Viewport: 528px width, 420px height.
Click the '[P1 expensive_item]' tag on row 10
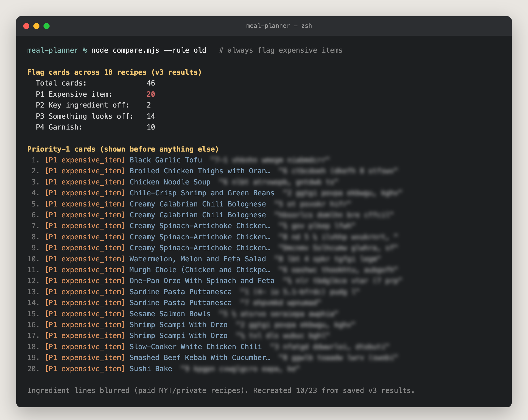coord(85,259)
